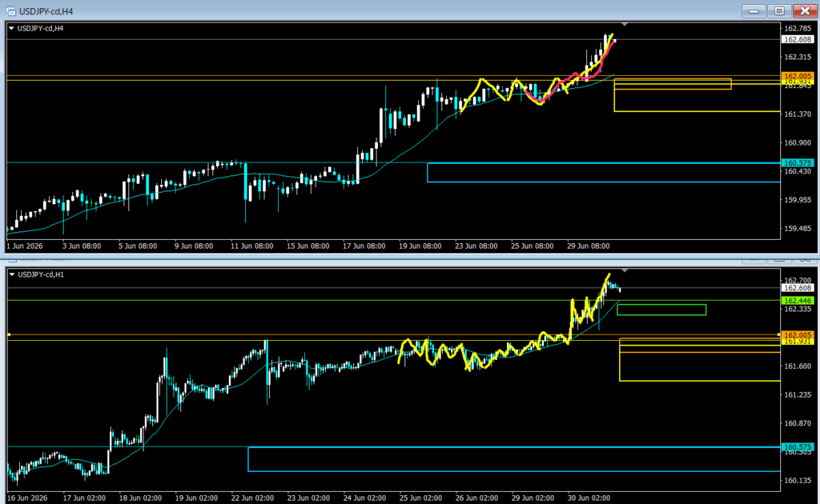820x504 pixels.
Task: Click the 160.135 price scale value in H1 chart
Action: 798,481
